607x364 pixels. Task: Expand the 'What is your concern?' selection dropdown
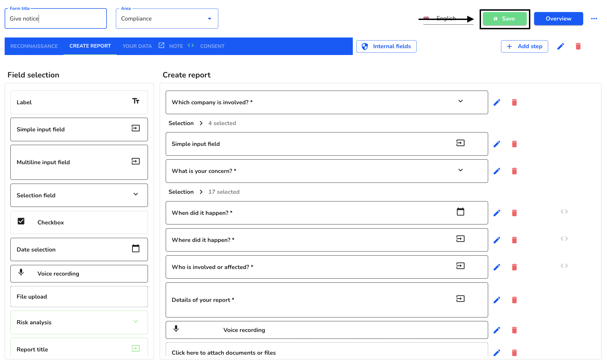(461, 170)
